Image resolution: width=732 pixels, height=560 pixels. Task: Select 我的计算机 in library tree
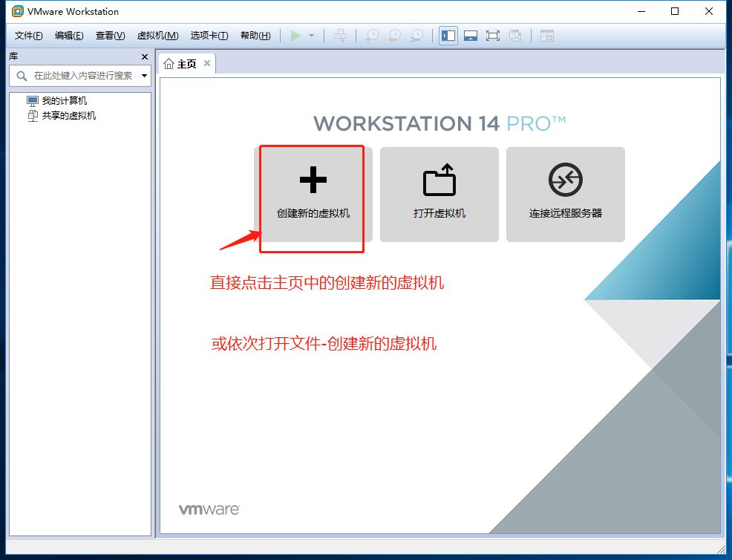[57, 101]
